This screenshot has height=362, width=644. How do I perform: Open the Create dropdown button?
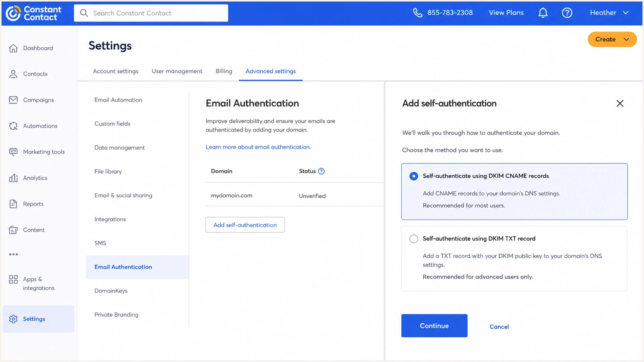pyautogui.click(x=612, y=39)
